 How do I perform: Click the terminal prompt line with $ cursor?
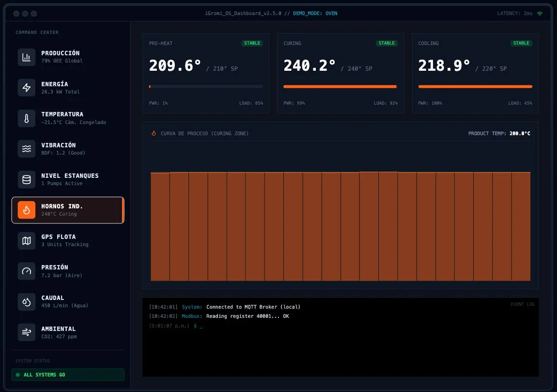(176, 326)
